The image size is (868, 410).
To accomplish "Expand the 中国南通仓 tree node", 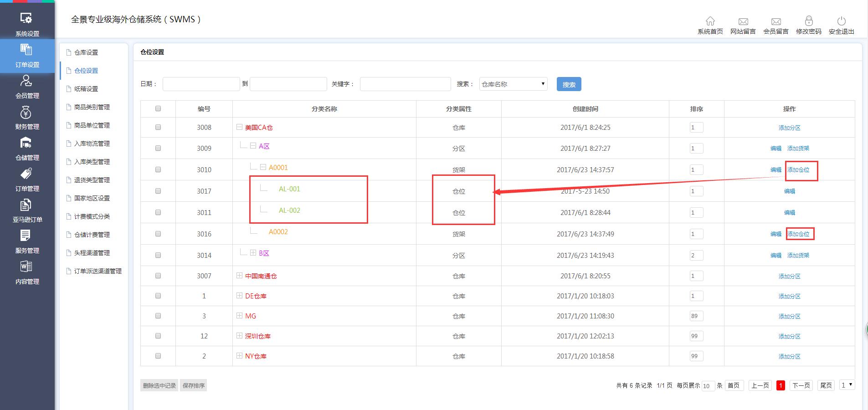I will [x=239, y=276].
